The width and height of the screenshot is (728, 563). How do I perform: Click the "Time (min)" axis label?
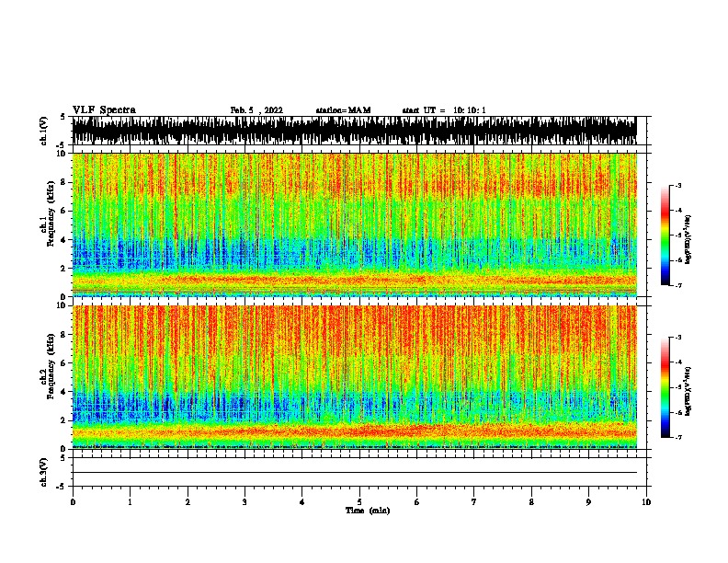(368, 511)
